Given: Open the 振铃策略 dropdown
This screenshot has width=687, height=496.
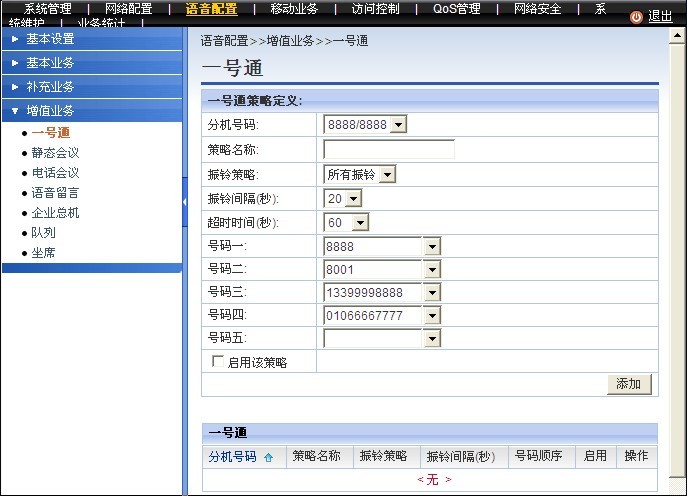Looking at the screenshot, I should (x=388, y=174).
